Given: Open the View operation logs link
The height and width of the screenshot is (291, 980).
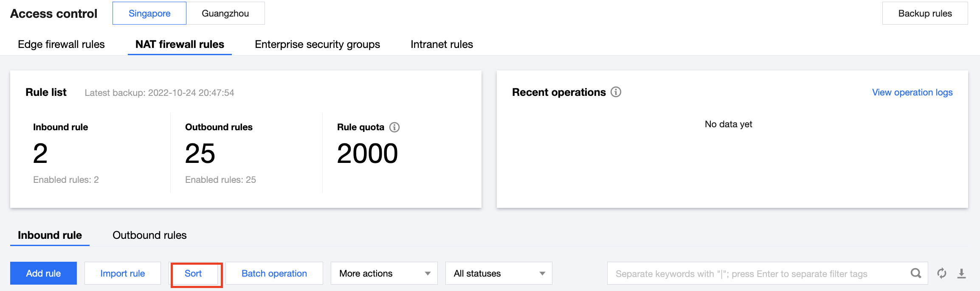Looking at the screenshot, I should click(912, 92).
